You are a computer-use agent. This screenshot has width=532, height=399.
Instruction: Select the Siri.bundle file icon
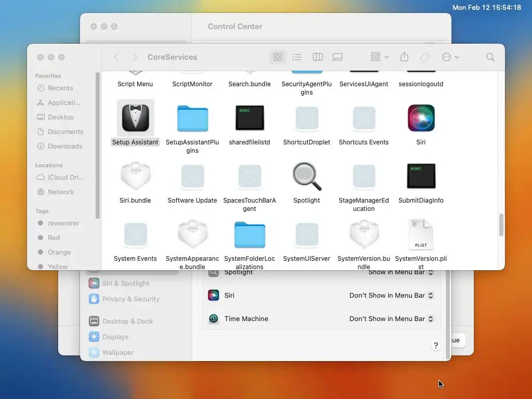point(136,176)
